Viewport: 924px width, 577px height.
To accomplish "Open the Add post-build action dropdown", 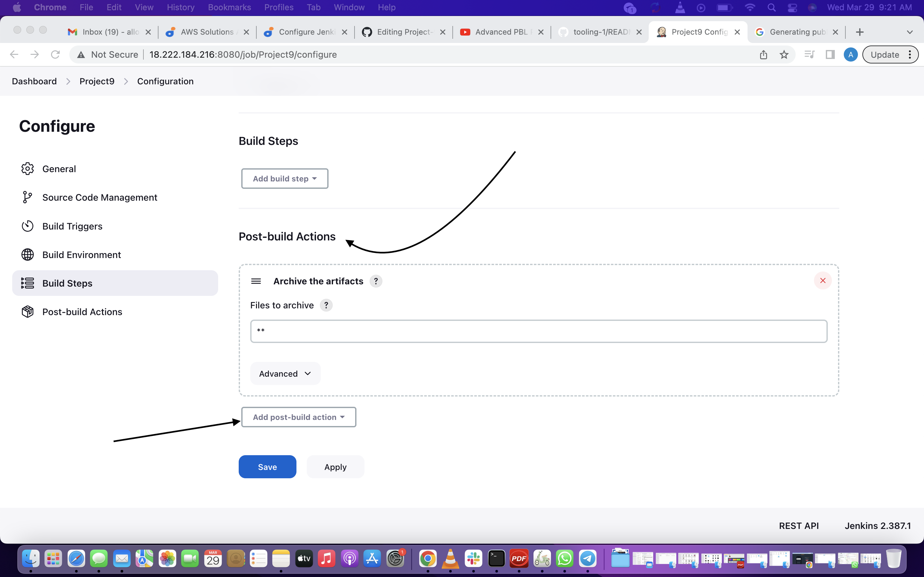I will 299,417.
